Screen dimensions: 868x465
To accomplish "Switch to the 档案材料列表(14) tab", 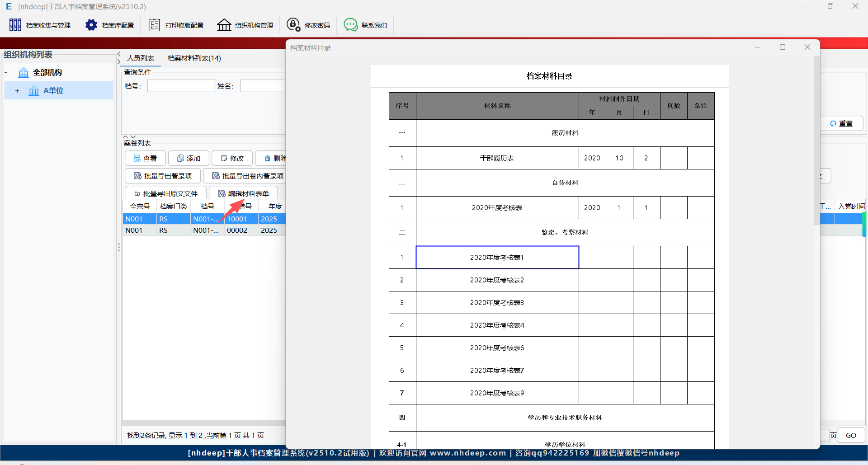I will click(194, 58).
